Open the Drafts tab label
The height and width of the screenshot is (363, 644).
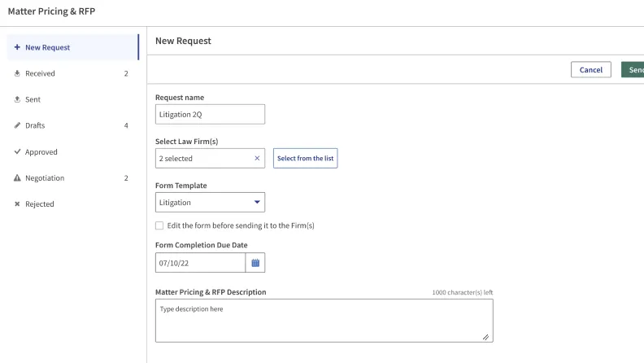click(x=35, y=125)
